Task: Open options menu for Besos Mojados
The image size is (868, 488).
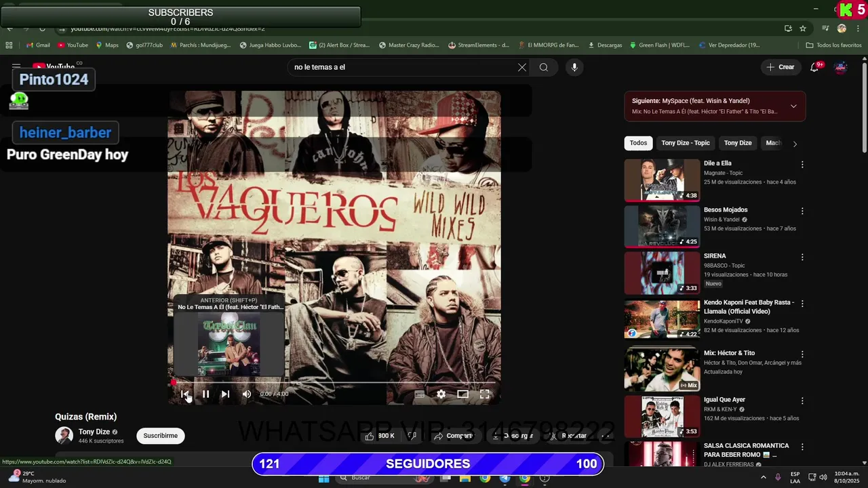Action: pyautogui.click(x=802, y=211)
